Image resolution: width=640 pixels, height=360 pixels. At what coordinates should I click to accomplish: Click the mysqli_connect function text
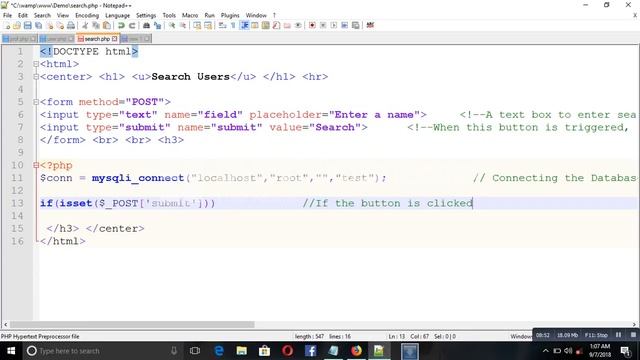click(x=138, y=178)
